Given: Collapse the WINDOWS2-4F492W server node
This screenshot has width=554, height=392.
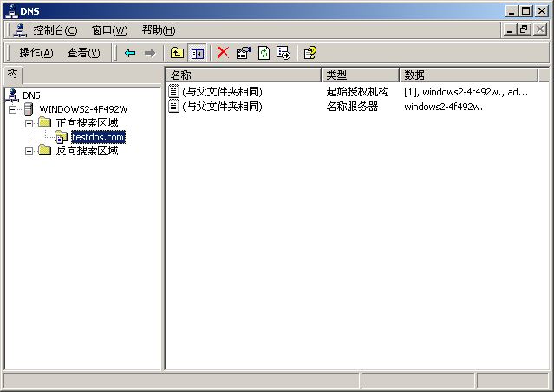Looking at the screenshot, I should 13,109.
